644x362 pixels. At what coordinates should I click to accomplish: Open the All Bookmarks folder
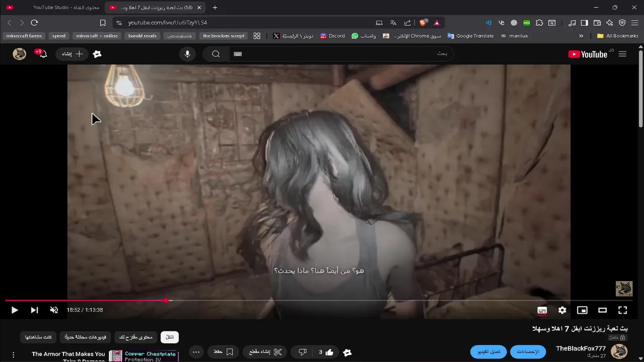click(x=617, y=36)
